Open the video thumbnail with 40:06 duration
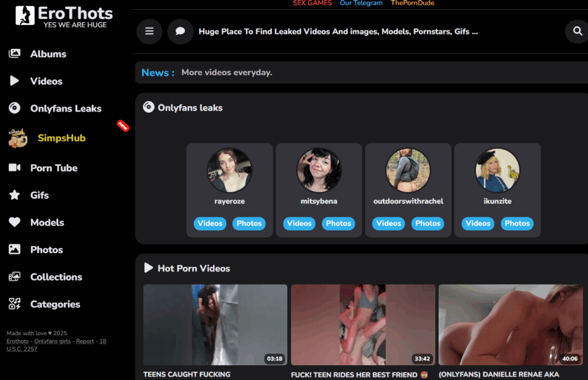 [x=510, y=325]
